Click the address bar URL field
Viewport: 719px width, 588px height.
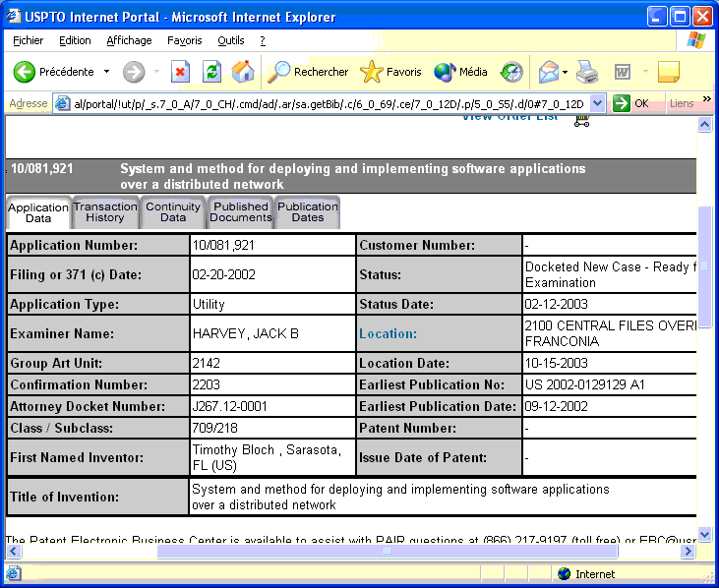pyautogui.click(x=330, y=104)
